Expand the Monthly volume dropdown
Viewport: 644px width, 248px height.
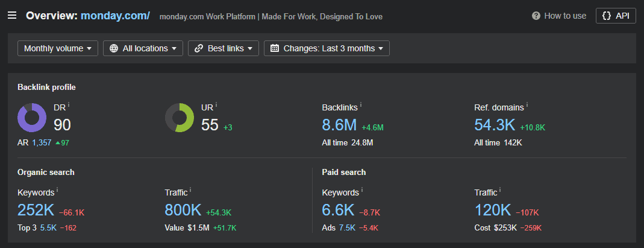(x=58, y=48)
